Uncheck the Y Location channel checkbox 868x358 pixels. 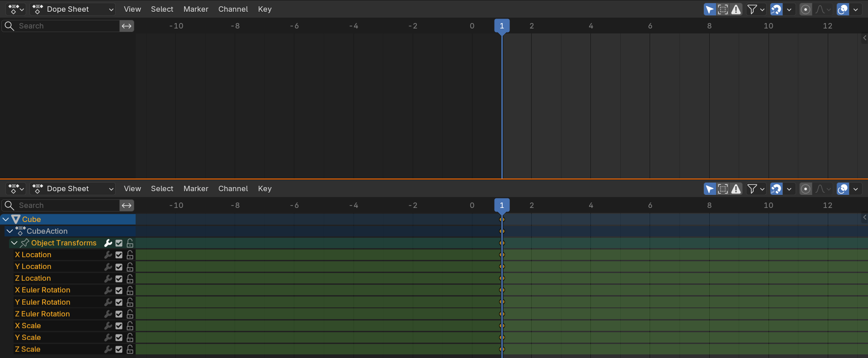119,267
